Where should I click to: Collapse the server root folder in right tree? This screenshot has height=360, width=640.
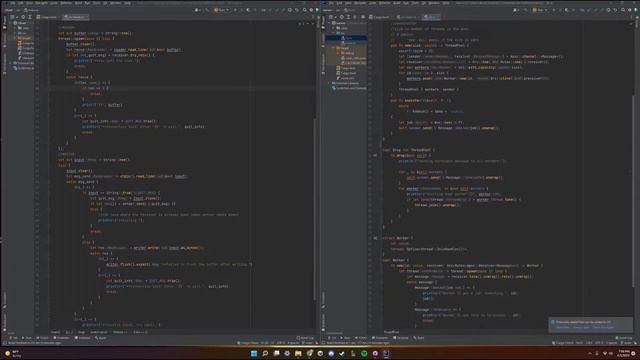[329, 23]
